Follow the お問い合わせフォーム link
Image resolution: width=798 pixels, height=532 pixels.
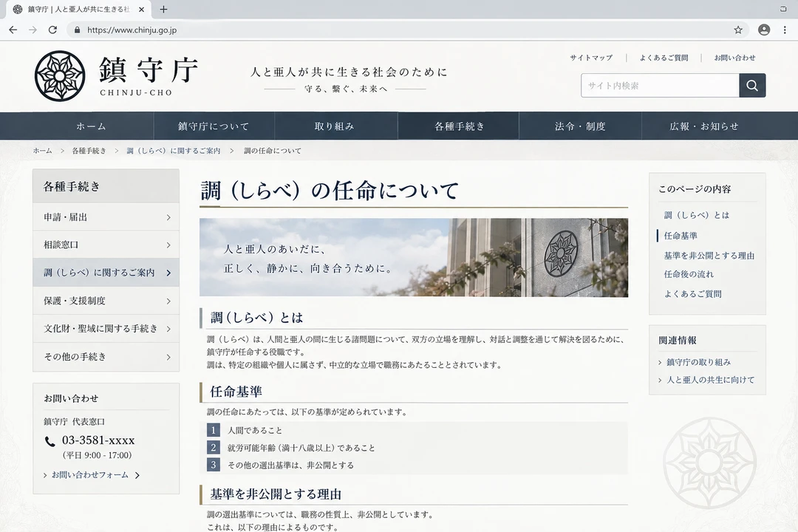point(92,475)
